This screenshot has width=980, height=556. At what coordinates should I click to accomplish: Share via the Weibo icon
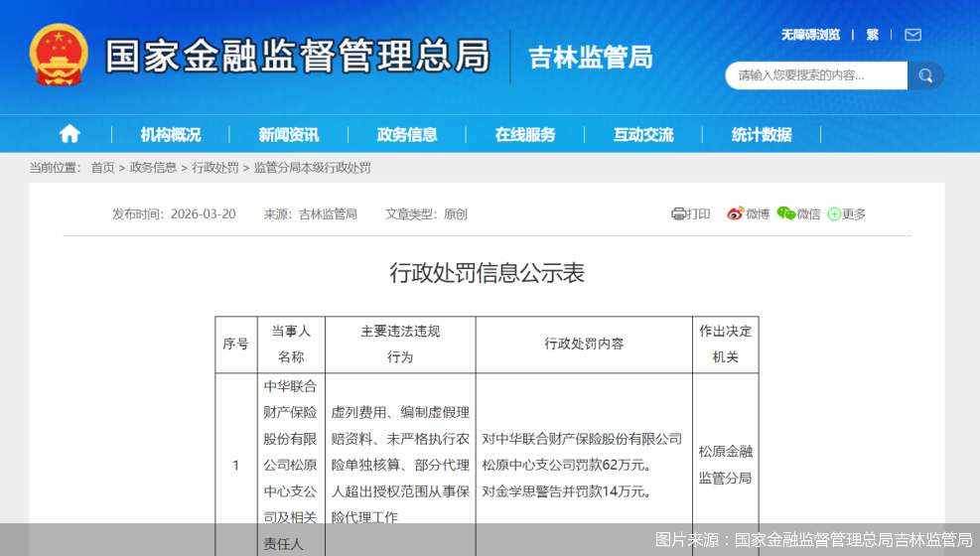pos(735,213)
